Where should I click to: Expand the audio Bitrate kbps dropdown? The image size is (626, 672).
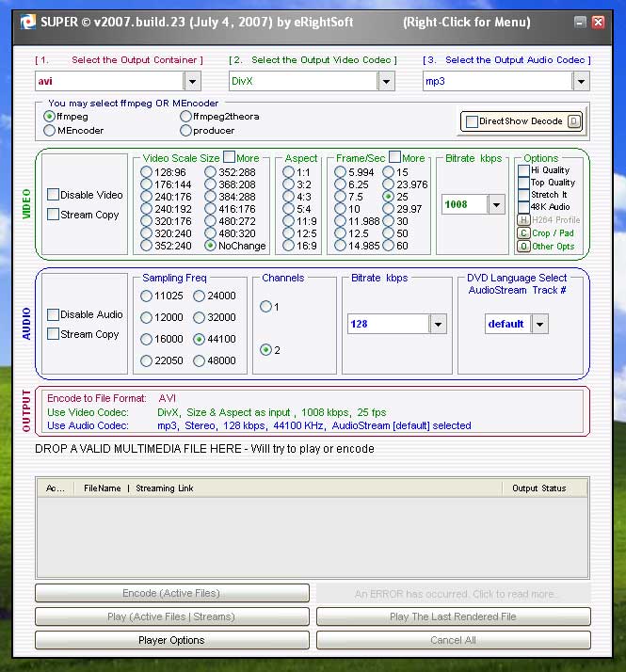438,324
